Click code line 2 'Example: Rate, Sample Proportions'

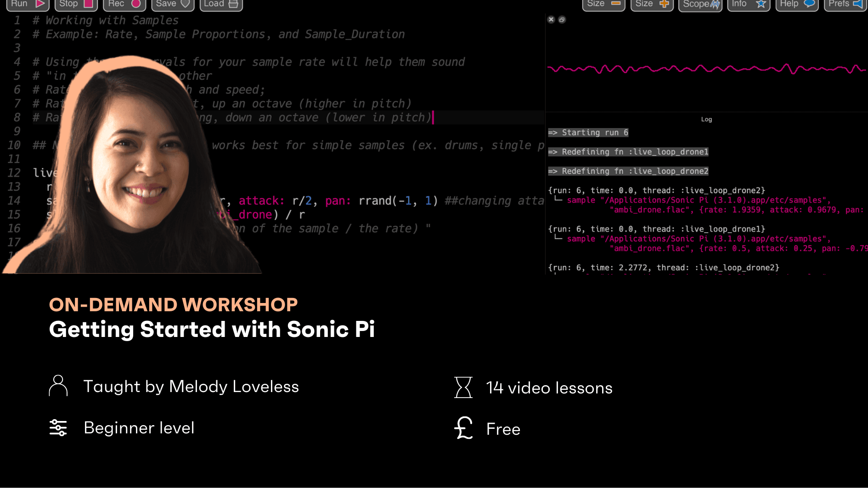(219, 34)
